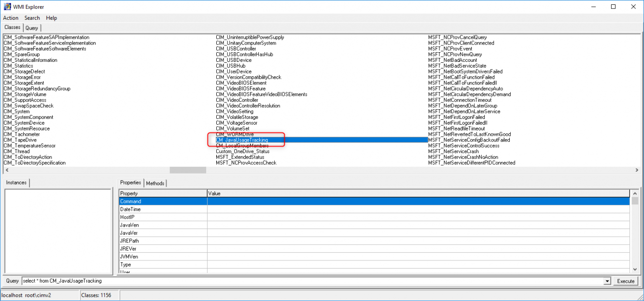Open the Search menu
The width and height of the screenshot is (644, 301).
pos(32,18)
